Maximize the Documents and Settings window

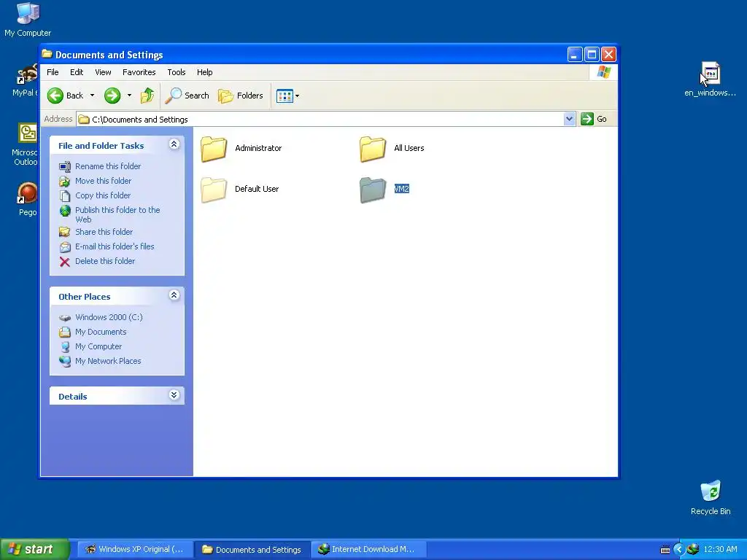(592, 55)
